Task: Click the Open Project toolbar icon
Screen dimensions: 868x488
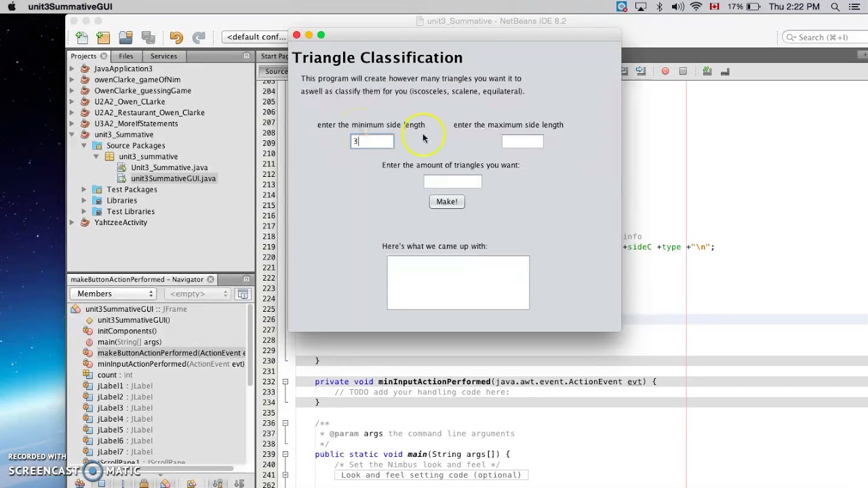Action: (125, 37)
